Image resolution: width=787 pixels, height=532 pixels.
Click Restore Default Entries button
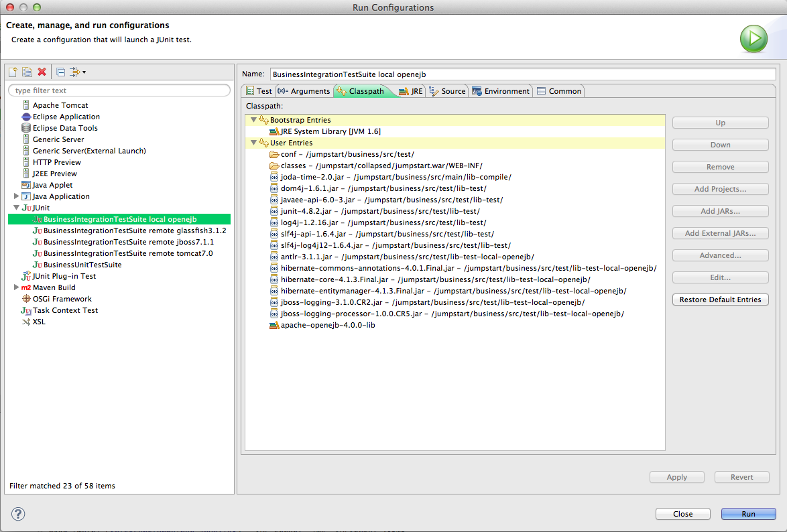pos(720,300)
